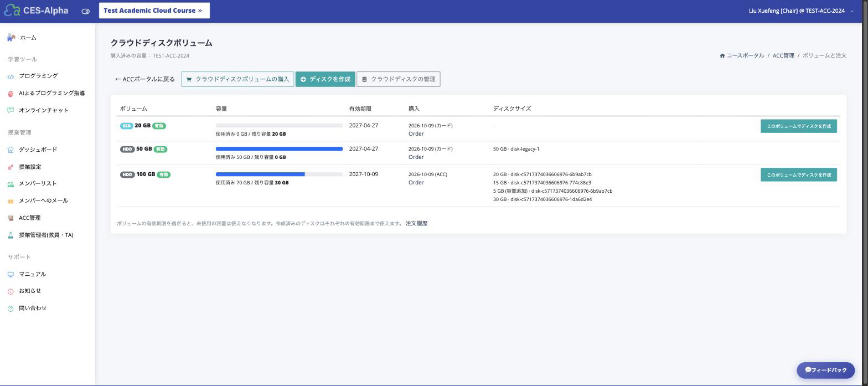Viewport: 868px width, 386px height.
Task: Click the ACC管理 sidebar icon
Action: pyautogui.click(x=11, y=218)
